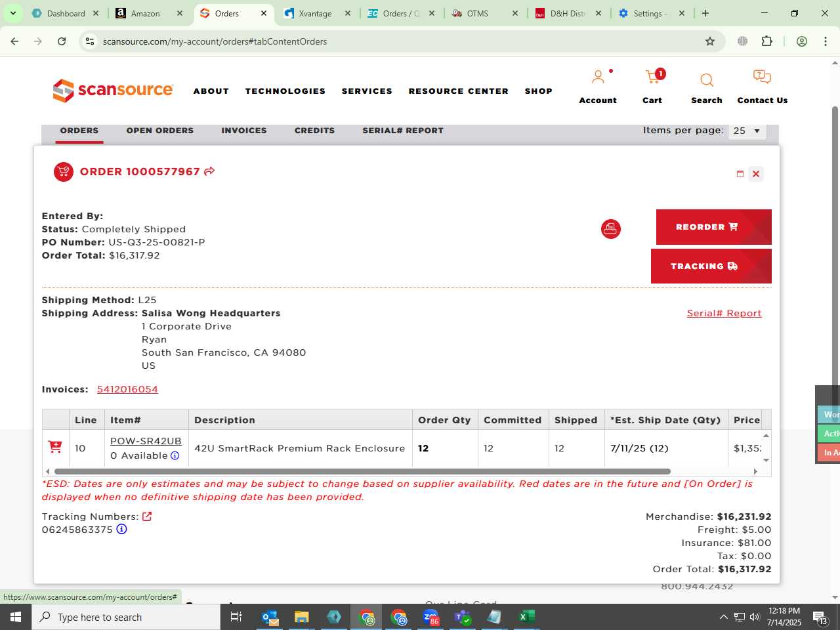Click the table scroll down arrow

tap(766, 461)
